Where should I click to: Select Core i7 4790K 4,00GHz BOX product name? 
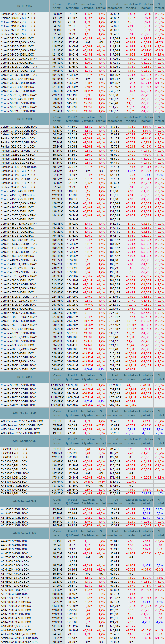[18, 365]
